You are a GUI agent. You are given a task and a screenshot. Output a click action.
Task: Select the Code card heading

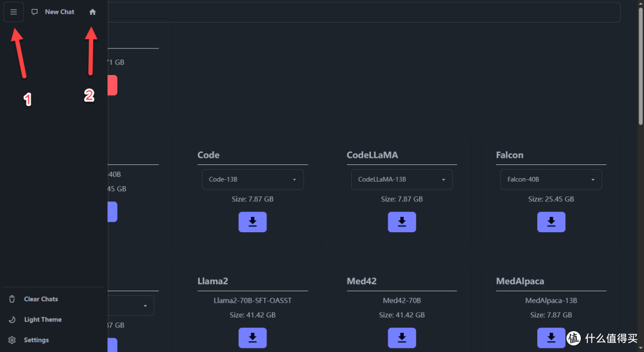[x=209, y=155]
